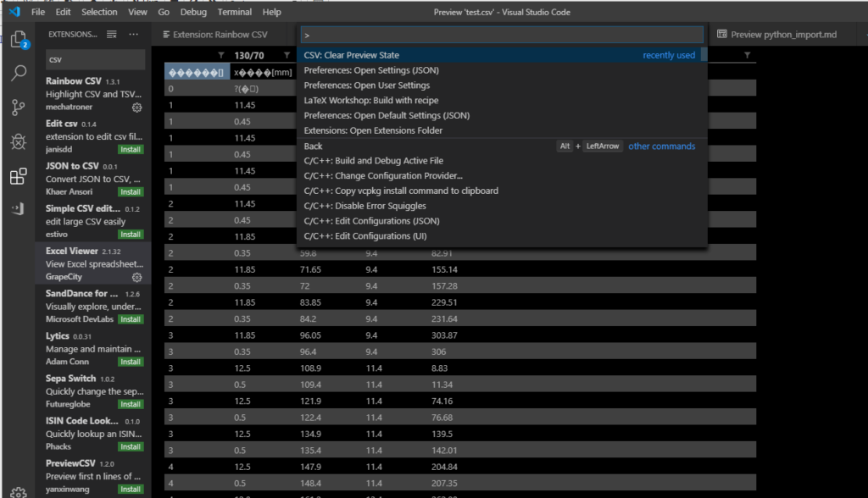Focus the command palette input field
868x498 pixels.
[502, 35]
